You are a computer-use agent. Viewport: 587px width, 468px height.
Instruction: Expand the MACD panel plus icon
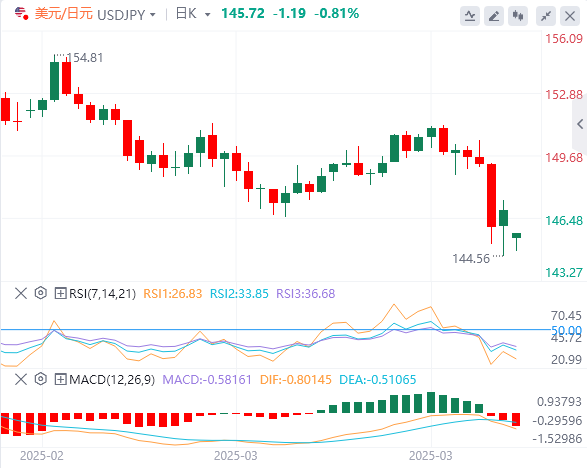pyautogui.click(x=60, y=379)
